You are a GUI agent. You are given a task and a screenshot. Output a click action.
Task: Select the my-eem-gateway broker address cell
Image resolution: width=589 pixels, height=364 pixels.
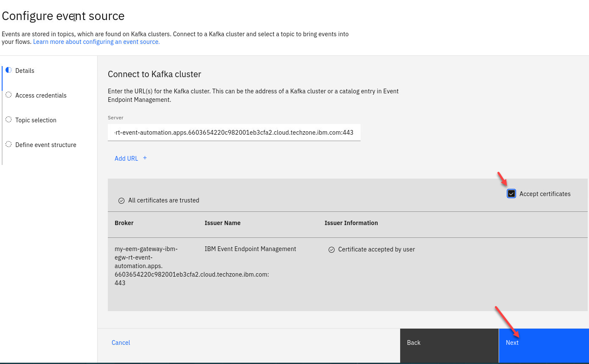(146, 266)
